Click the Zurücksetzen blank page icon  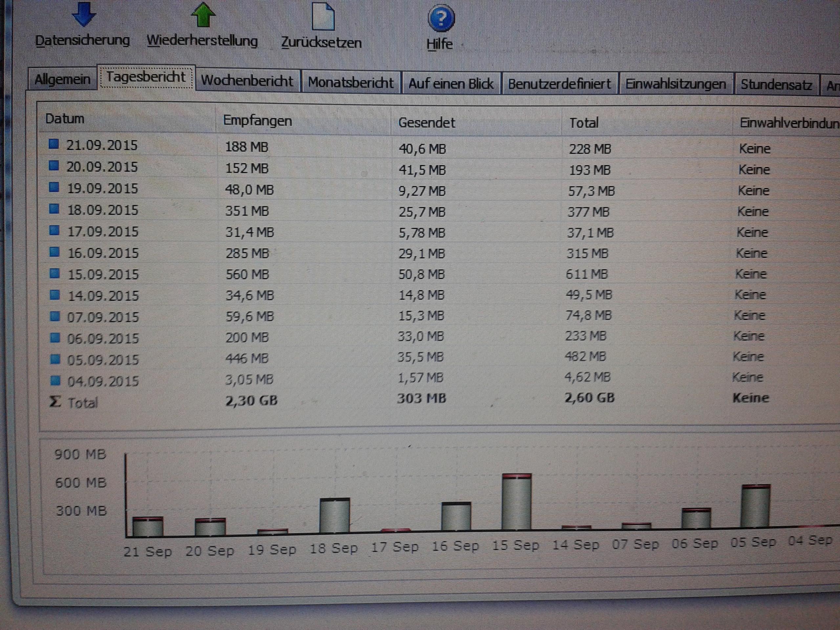point(322,17)
